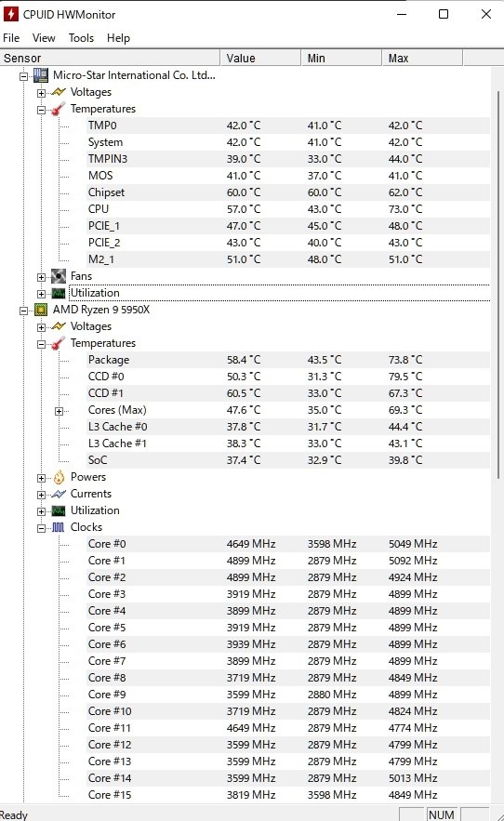Select the M2_1 temperature row
504x821 pixels.
pyautogui.click(x=288, y=259)
